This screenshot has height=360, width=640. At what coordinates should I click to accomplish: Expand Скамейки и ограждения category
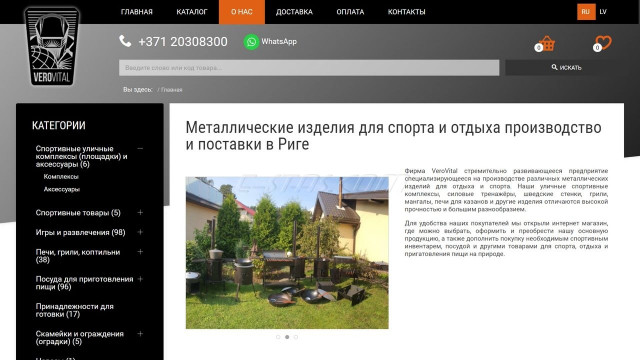(140, 334)
